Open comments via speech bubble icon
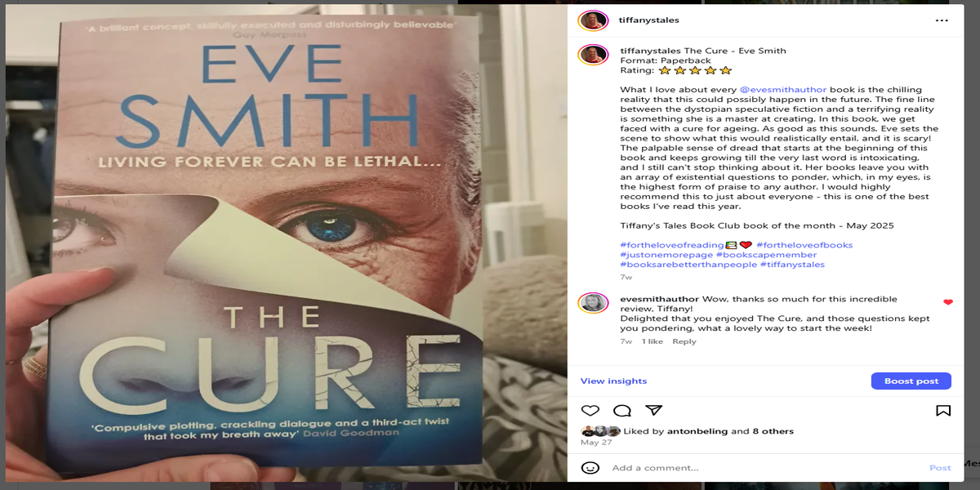Screen dimensions: 980x490 pos(622,410)
